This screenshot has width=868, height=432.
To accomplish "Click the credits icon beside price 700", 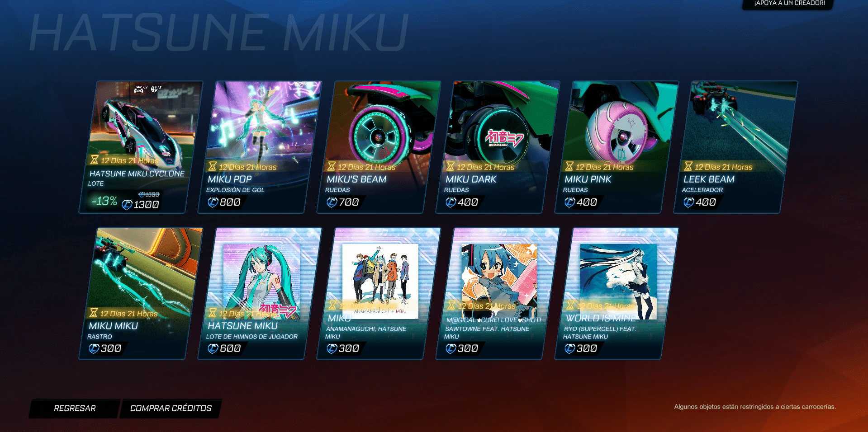I will (332, 202).
